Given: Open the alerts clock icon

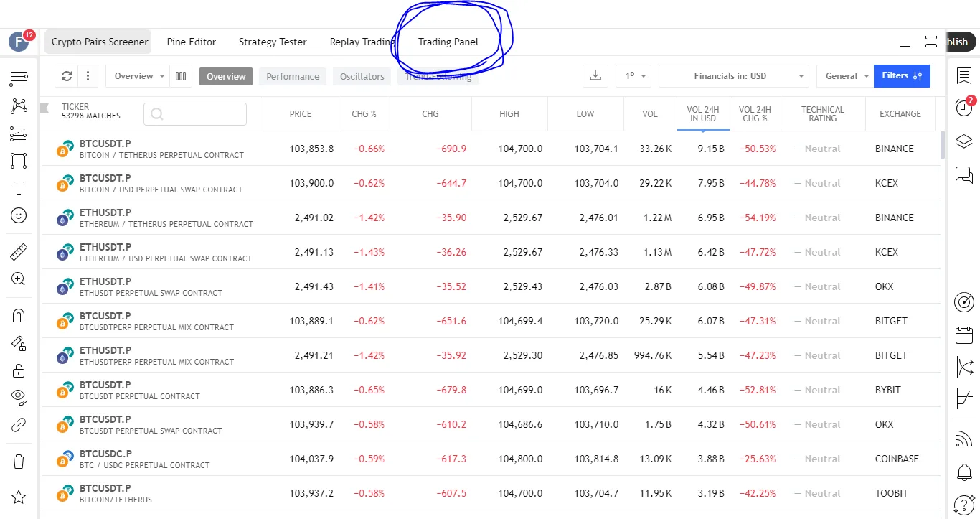Looking at the screenshot, I should click(963, 108).
